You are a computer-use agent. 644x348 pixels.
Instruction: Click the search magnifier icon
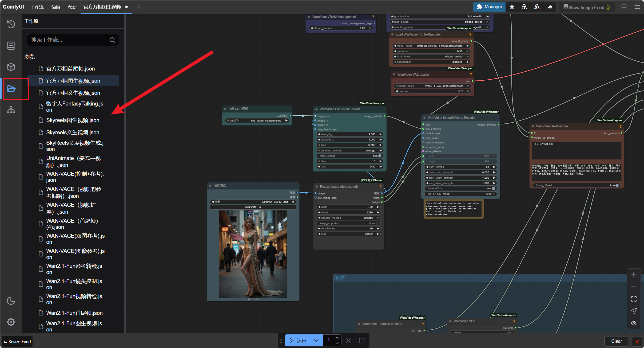click(x=112, y=40)
